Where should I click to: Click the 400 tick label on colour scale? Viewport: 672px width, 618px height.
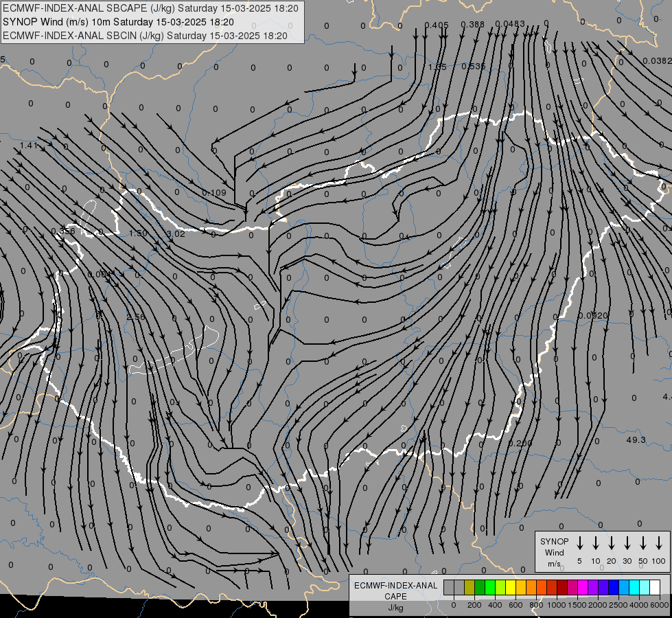tap(495, 605)
